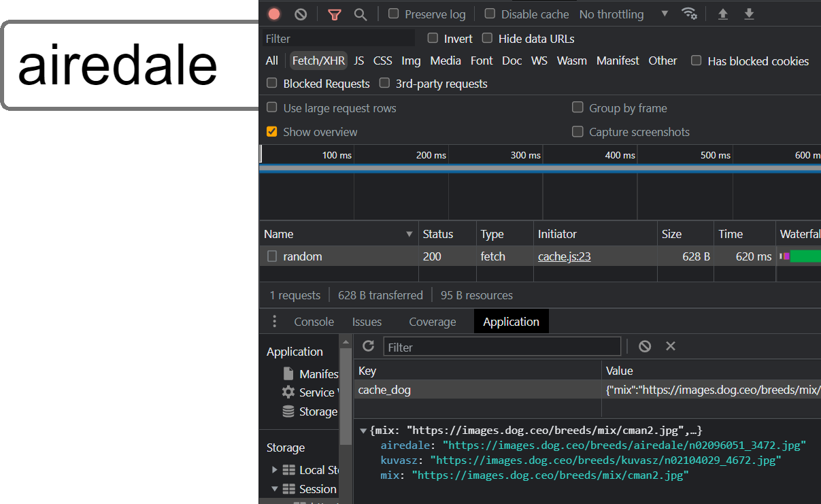The width and height of the screenshot is (821, 504).
Task: Toggle Hide data URLs checkbox
Action: tap(487, 38)
